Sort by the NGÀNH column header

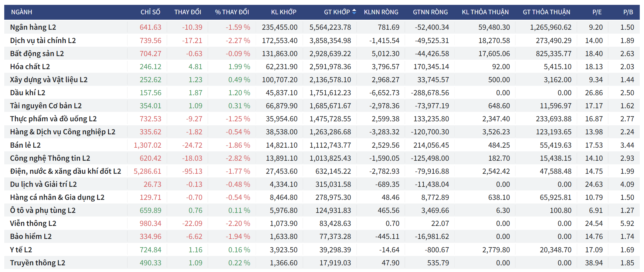[22, 12]
